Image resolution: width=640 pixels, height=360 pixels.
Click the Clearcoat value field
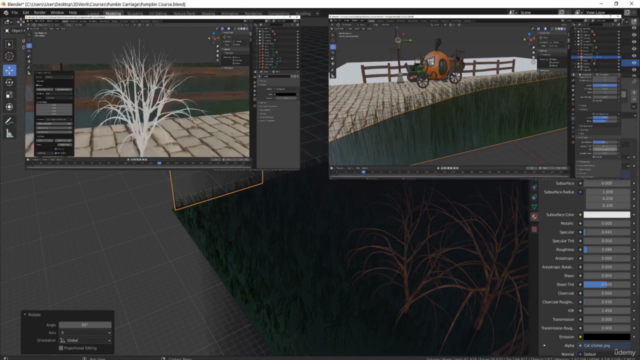(x=607, y=293)
